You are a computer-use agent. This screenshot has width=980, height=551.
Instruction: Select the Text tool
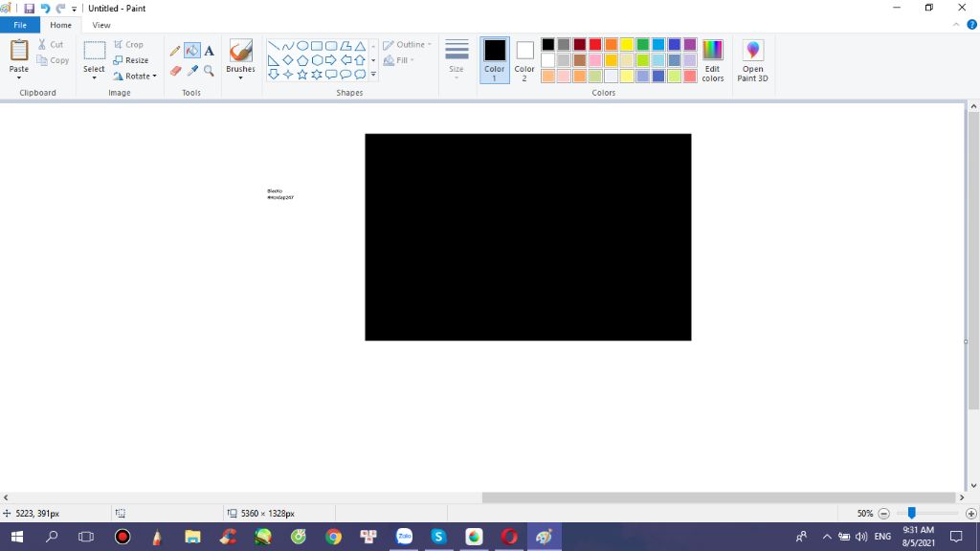coord(209,52)
